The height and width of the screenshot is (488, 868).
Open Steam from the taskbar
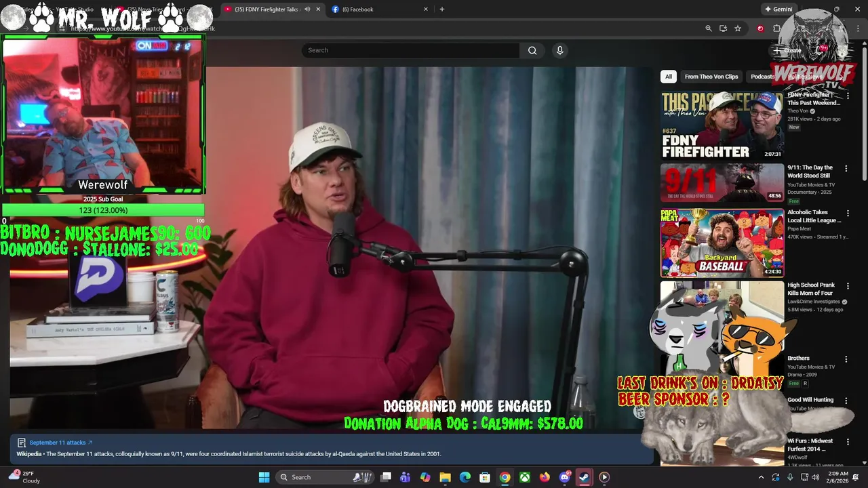[584, 477]
